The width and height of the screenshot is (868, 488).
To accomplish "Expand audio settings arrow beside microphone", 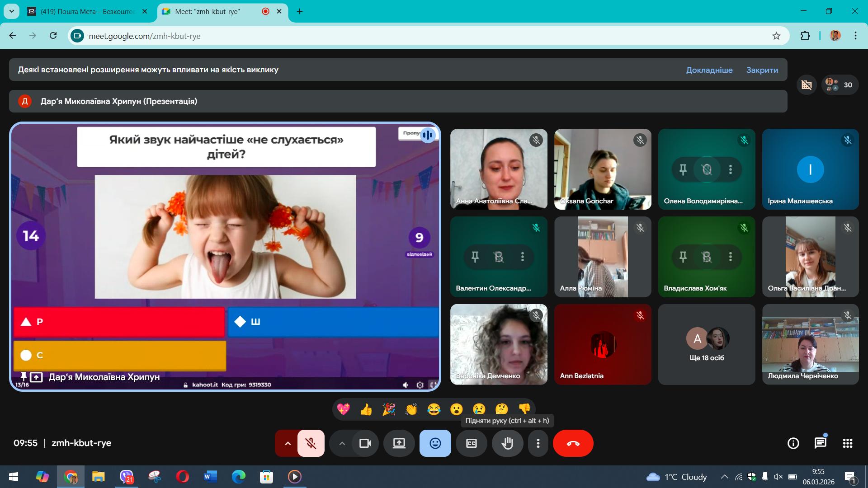I will [287, 443].
